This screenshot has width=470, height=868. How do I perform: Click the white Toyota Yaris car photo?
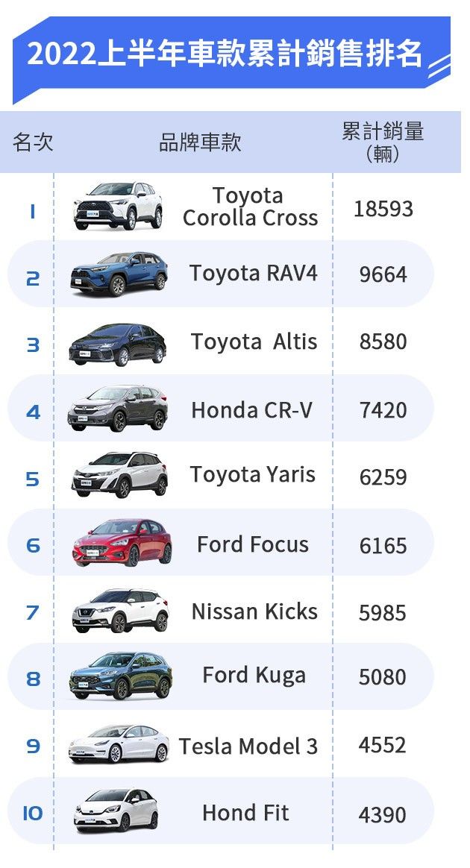[119, 475]
